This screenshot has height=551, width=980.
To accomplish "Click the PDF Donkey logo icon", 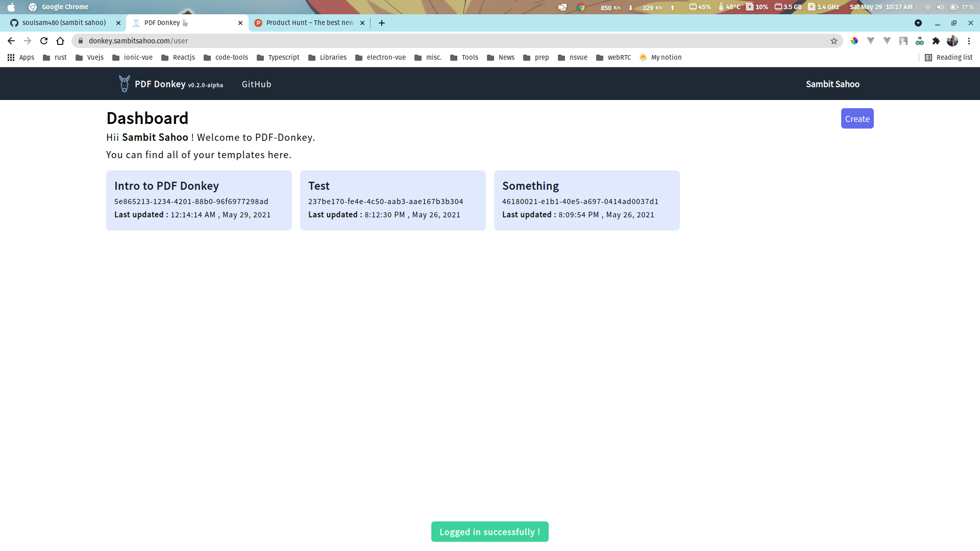I will point(124,84).
